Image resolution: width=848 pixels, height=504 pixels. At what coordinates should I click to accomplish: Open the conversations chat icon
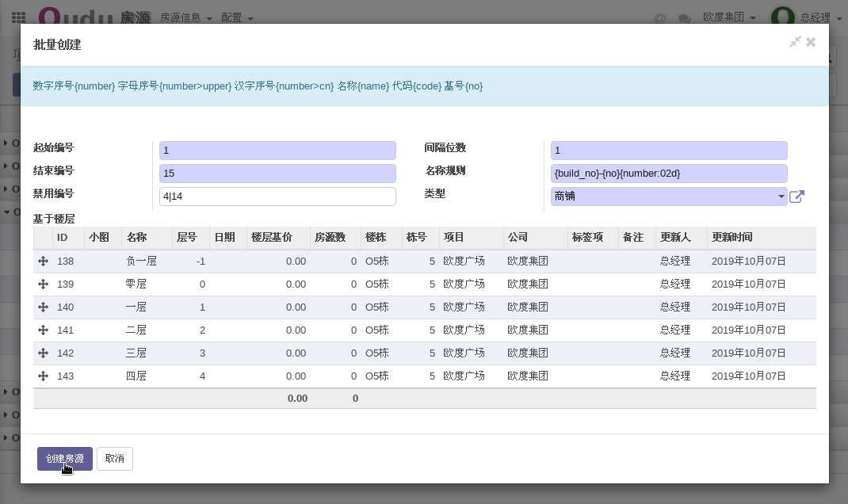pyautogui.click(x=684, y=18)
